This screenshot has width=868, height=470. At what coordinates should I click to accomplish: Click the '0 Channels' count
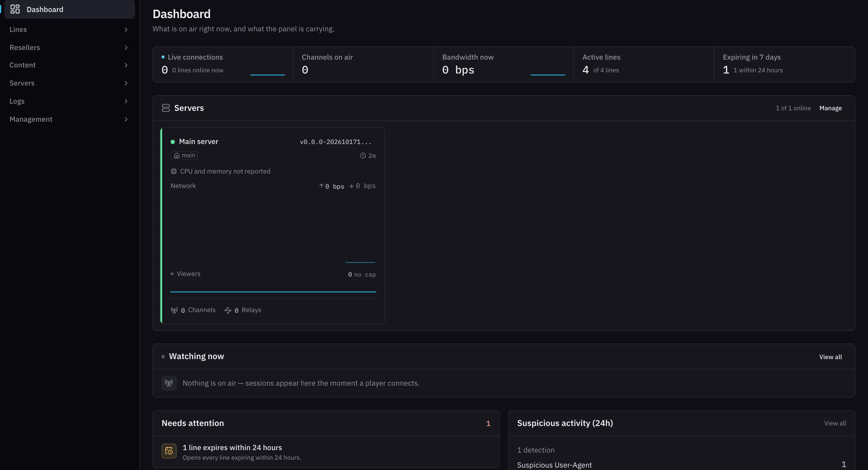click(198, 310)
